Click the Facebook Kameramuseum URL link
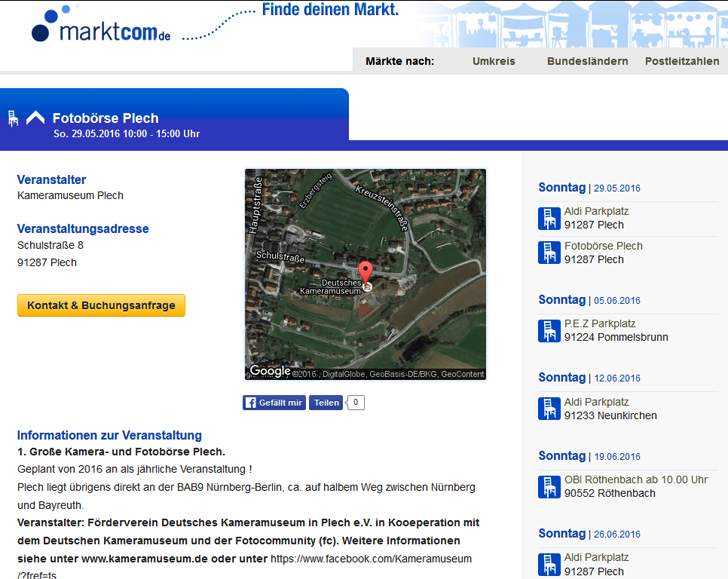 tap(370, 559)
